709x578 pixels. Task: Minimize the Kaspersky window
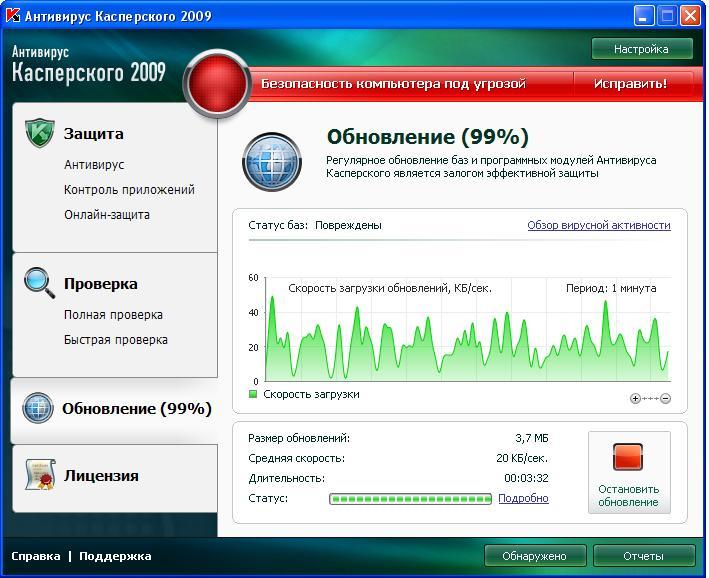[643, 16]
